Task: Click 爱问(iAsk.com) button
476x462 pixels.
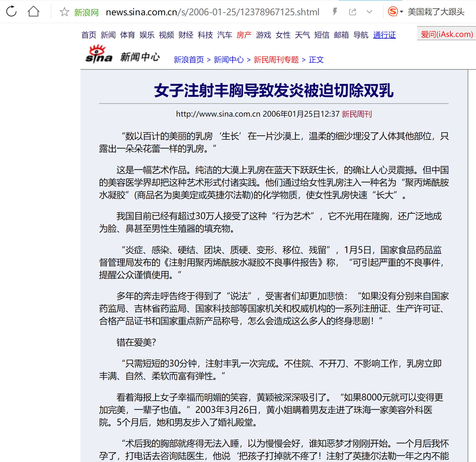Action: click(447, 33)
